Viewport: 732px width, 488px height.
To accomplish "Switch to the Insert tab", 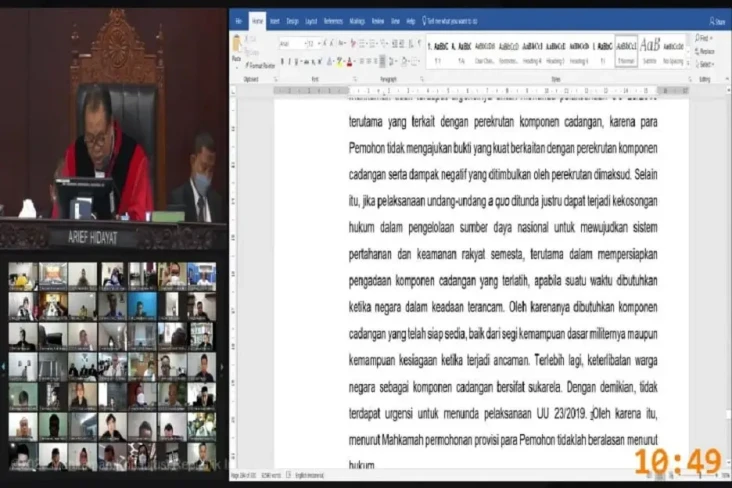I will (x=274, y=21).
